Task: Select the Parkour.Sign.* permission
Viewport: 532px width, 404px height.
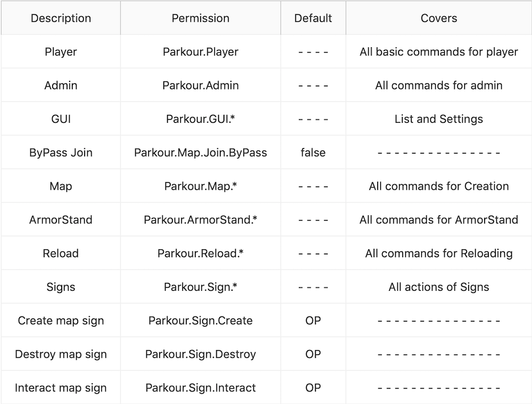Action: pos(201,287)
